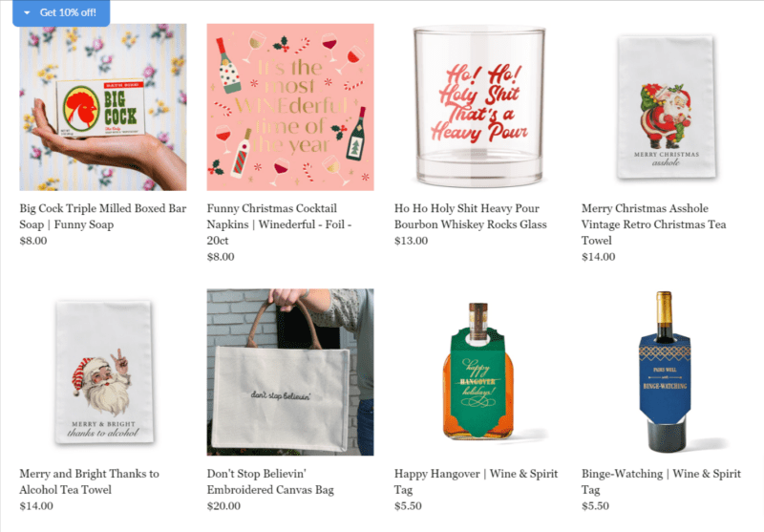Click the Get 10% off! banner button

[61, 12]
